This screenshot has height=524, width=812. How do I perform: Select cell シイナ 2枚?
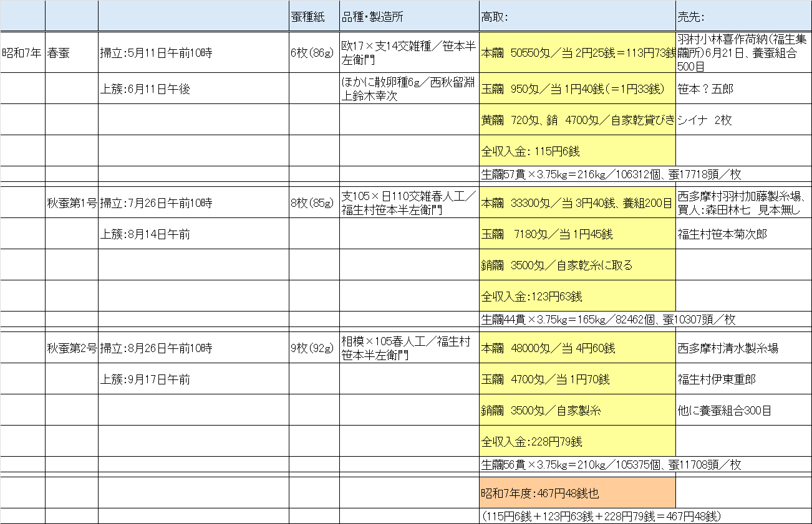click(x=744, y=120)
